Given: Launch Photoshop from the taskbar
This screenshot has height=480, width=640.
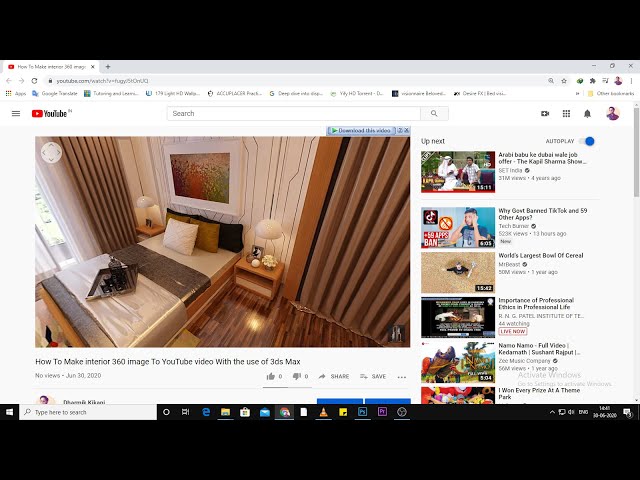Looking at the screenshot, I should coord(362,412).
